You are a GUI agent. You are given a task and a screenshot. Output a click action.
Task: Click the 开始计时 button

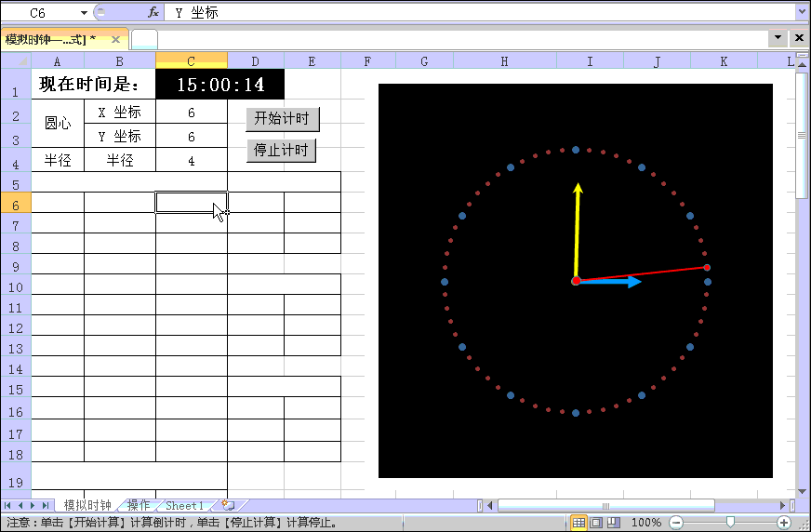[x=283, y=119]
